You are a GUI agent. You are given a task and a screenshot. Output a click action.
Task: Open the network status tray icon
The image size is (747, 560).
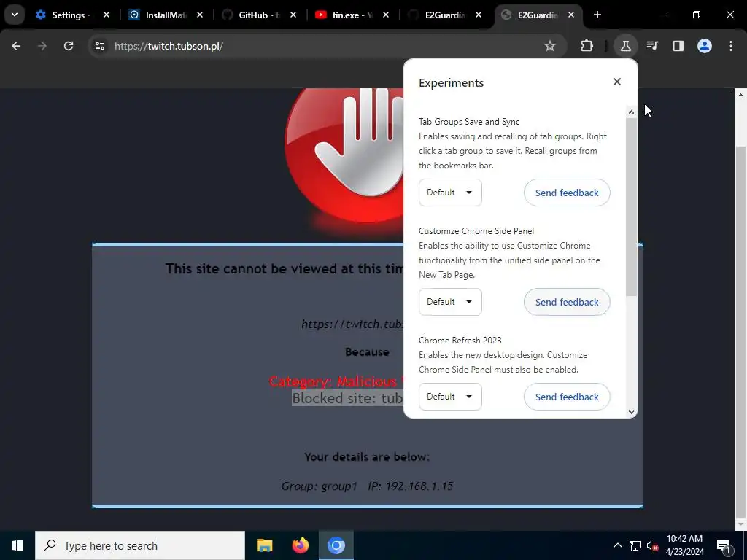tap(635, 545)
